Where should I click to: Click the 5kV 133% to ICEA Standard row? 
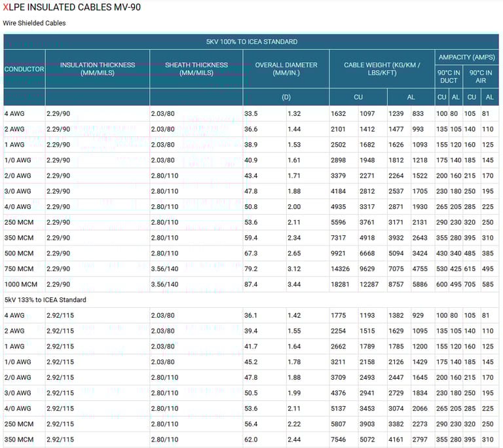(x=46, y=300)
